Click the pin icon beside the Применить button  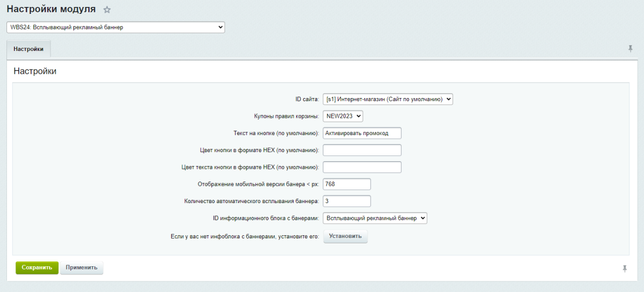click(625, 268)
